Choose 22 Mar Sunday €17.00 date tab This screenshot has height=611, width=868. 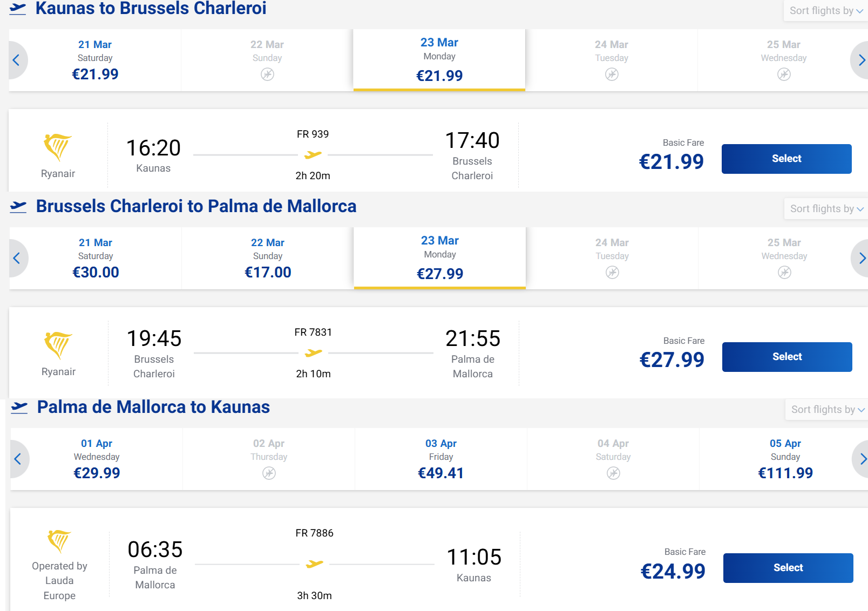(268, 258)
